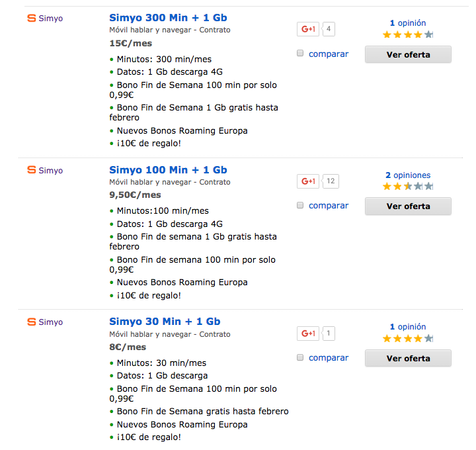This screenshot has width=476, height=450.
Task: Click the G+1 button for Simyo 300 Min
Action: pos(308,29)
